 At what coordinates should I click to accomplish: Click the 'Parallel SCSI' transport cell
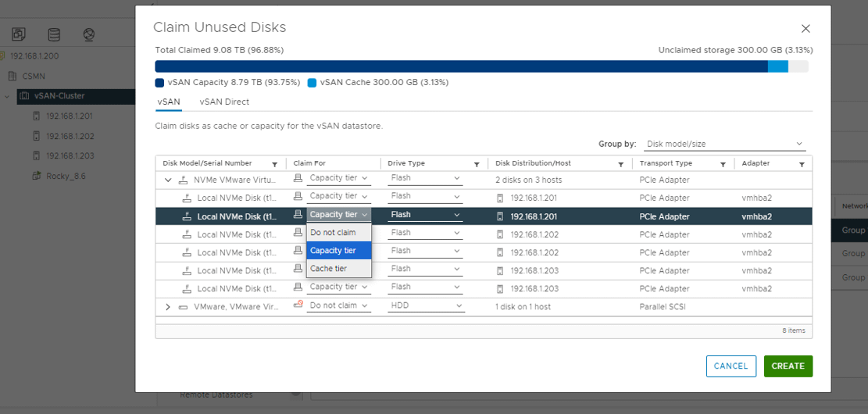[663, 307]
